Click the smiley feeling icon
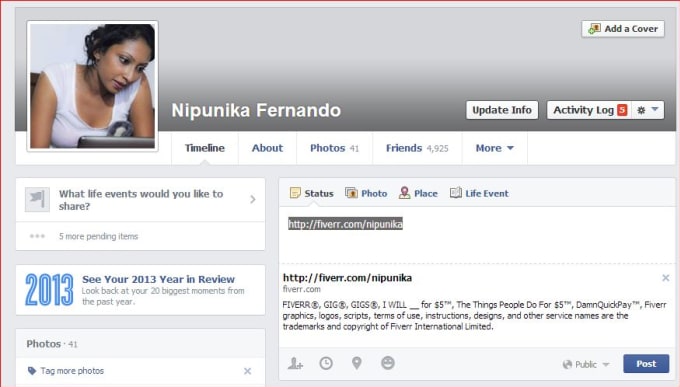Screen dimensions: 680x387 388,363
